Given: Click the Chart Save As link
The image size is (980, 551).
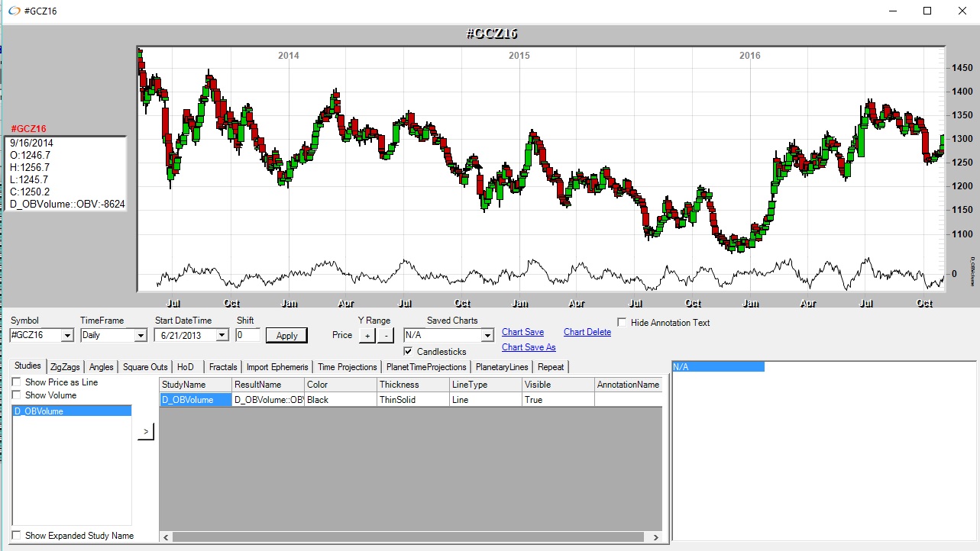Looking at the screenshot, I should (x=529, y=347).
